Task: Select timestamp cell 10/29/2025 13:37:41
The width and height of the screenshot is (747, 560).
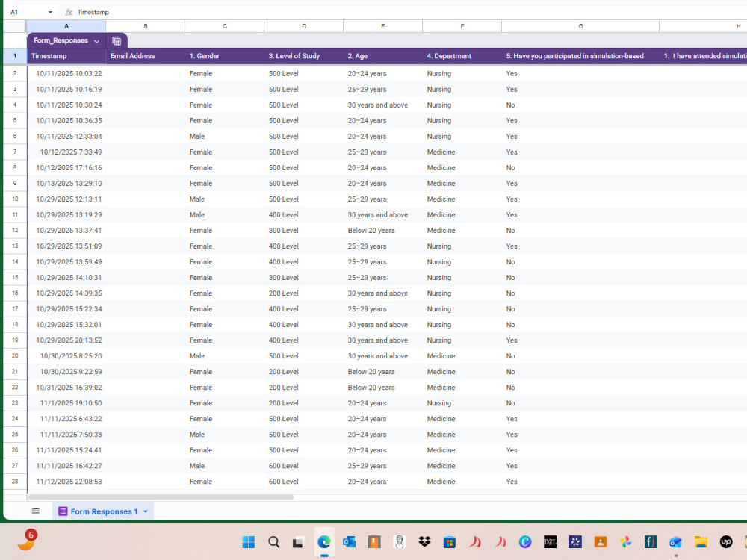Action: tap(66, 231)
